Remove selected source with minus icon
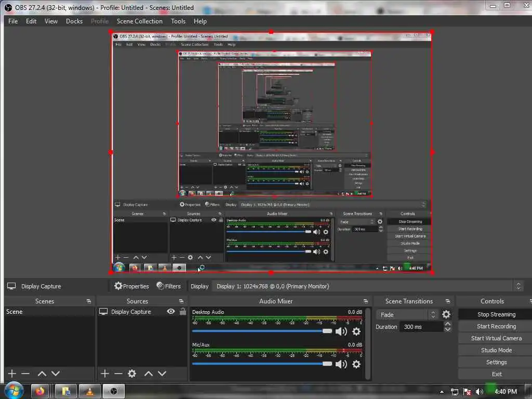This screenshot has height=399, width=532. 118,373
